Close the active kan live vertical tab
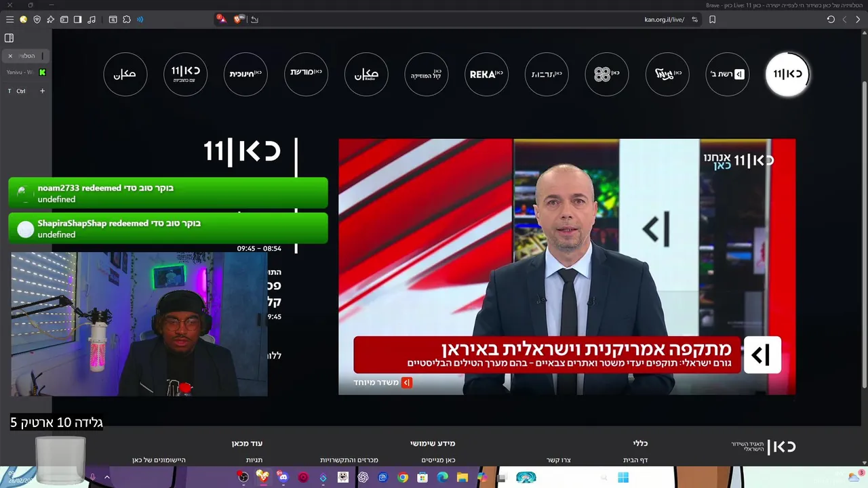 (x=10, y=56)
